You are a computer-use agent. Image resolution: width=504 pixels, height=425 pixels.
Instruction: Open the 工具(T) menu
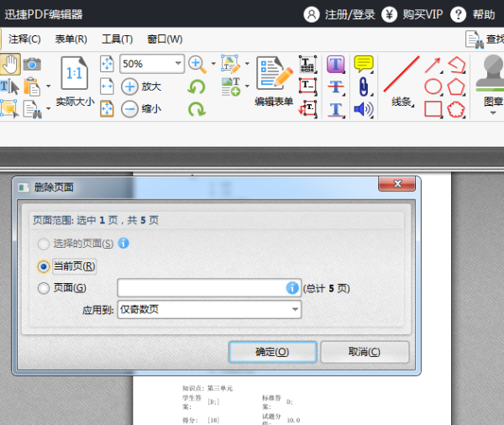click(117, 39)
